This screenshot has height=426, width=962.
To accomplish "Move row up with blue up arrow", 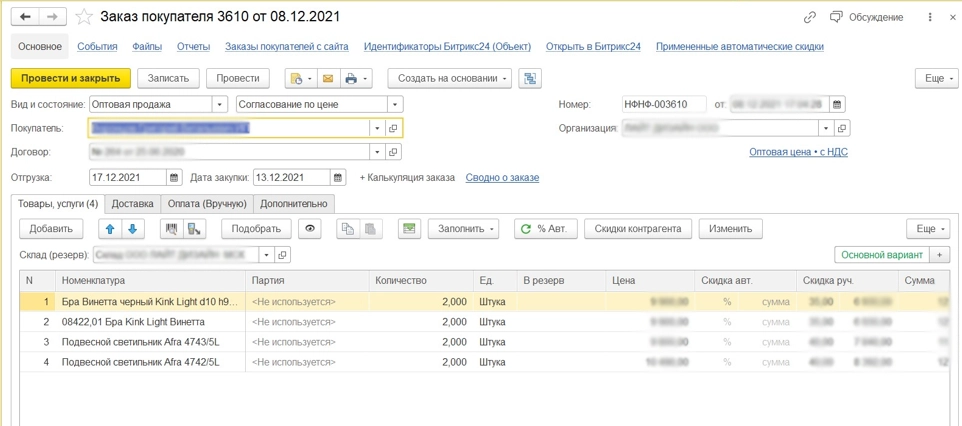I will (x=110, y=229).
